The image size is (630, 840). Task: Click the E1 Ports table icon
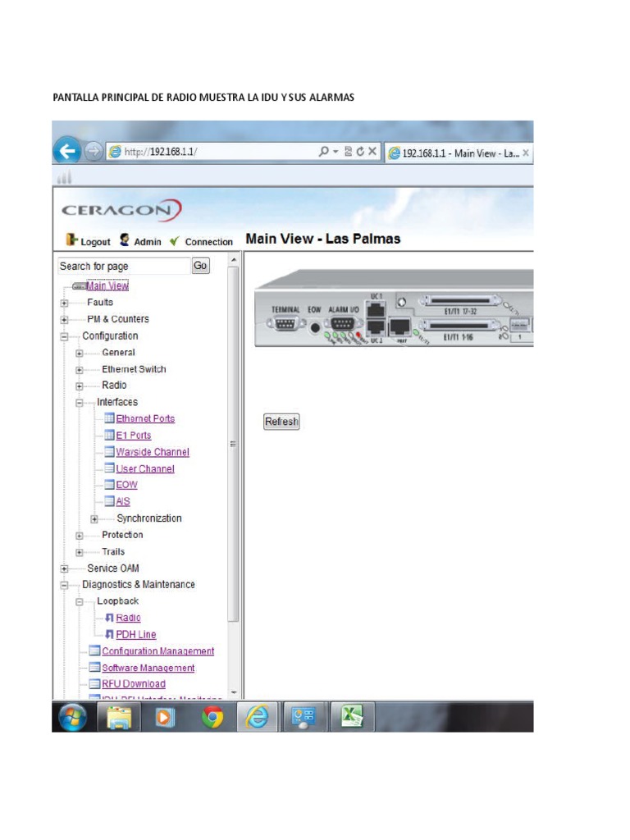click(x=109, y=435)
